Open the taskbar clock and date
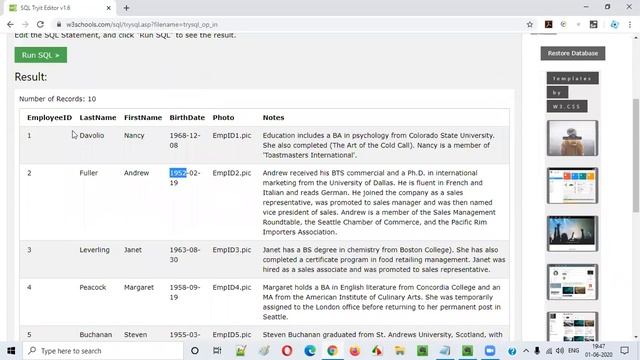Viewport: 640px width, 360px height. 598,351
